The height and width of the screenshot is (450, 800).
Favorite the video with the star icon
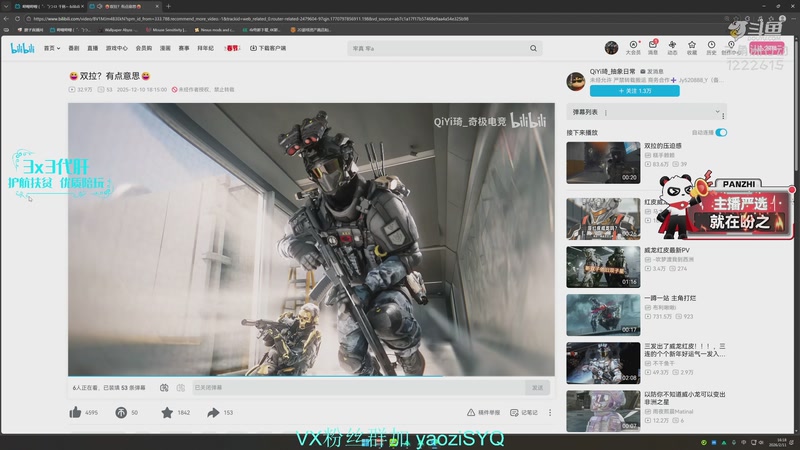pos(167,412)
